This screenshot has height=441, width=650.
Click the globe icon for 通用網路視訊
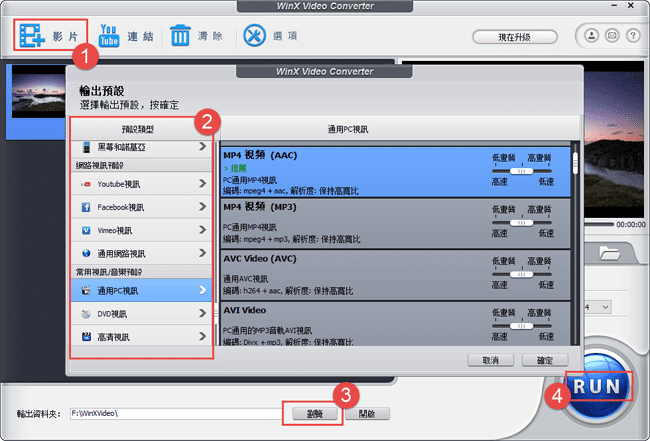tap(86, 253)
